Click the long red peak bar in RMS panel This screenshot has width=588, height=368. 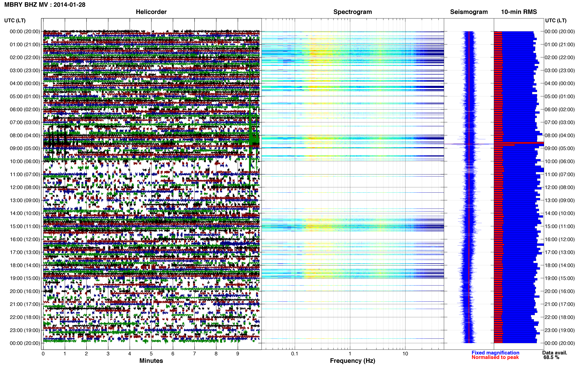click(x=519, y=143)
